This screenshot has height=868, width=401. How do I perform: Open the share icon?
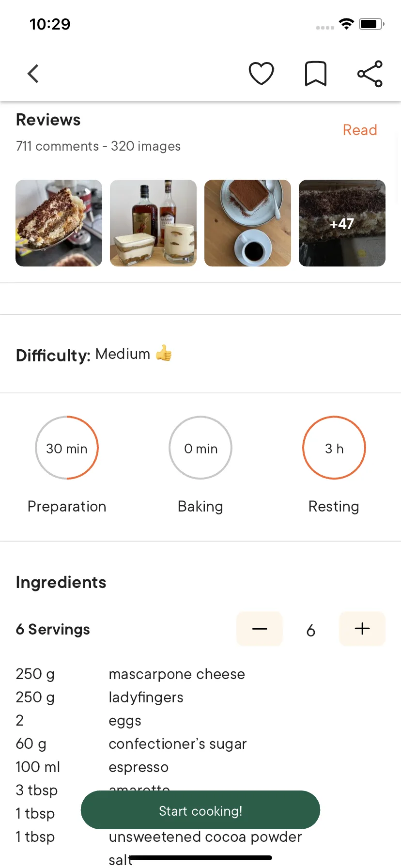370,74
